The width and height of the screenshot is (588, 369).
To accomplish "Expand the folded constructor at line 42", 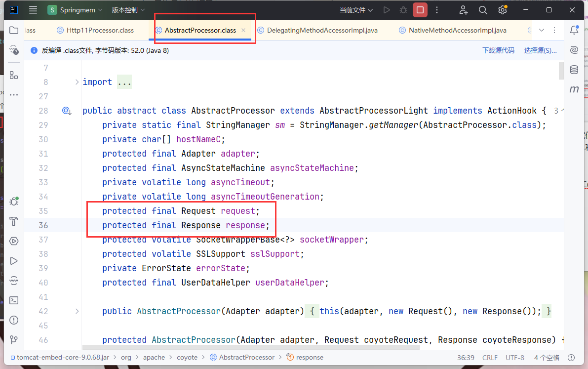I will click(77, 311).
